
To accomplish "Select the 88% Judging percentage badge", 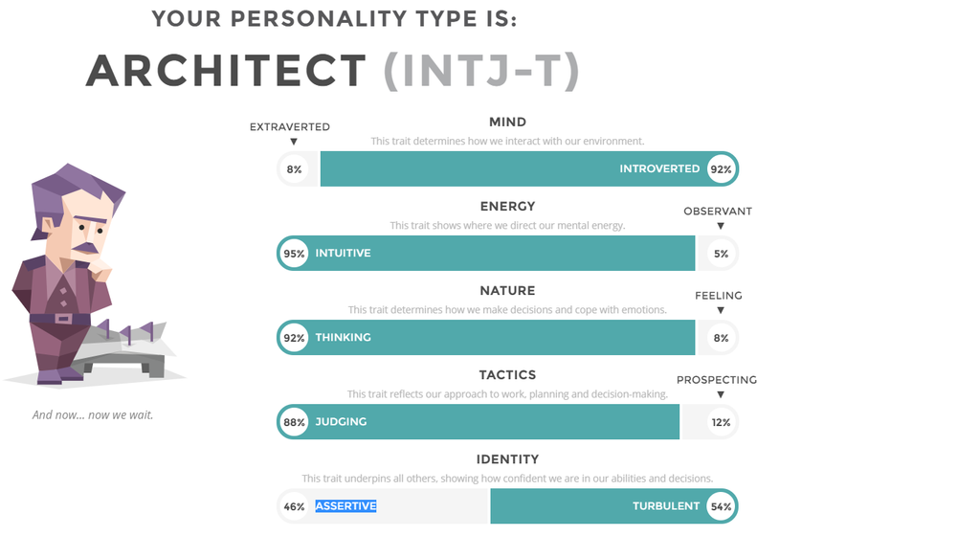I will (294, 422).
